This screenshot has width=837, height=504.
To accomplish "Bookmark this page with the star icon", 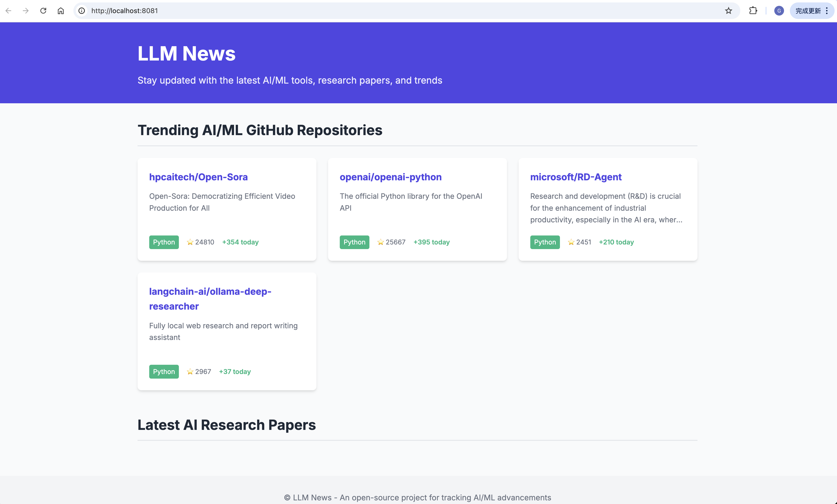I will point(729,11).
